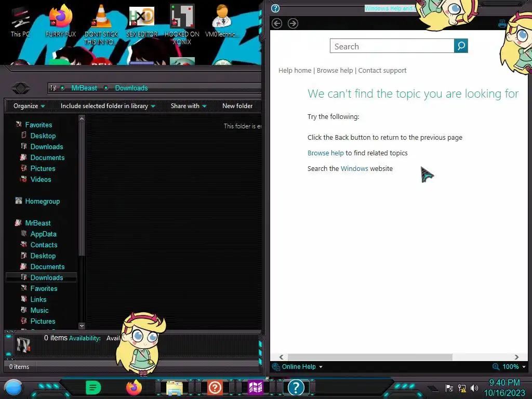Select Desktop under Favorites
Viewport: 532px width, 399px height.
click(x=43, y=136)
